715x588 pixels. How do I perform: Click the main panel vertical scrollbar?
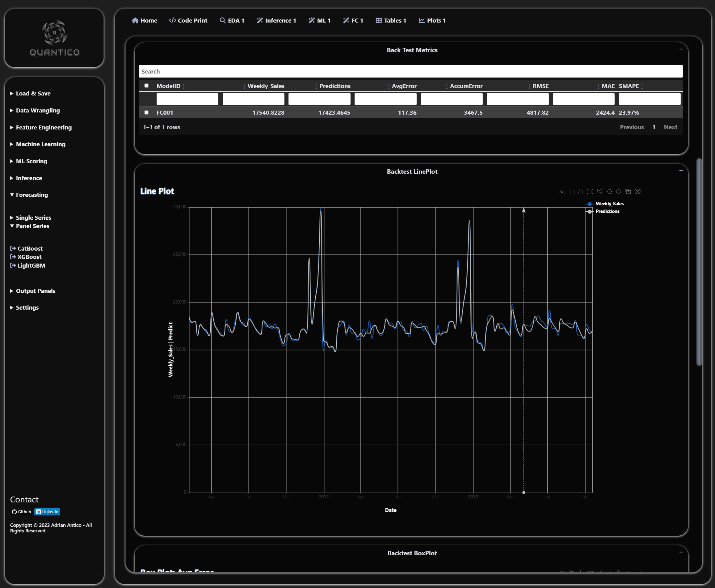tap(699, 262)
